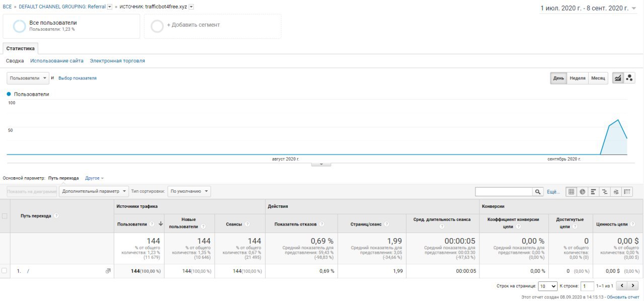The width and height of the screenshot is (644, 301).
Task: Select the performance bar view icon
Action: (593, 192)
